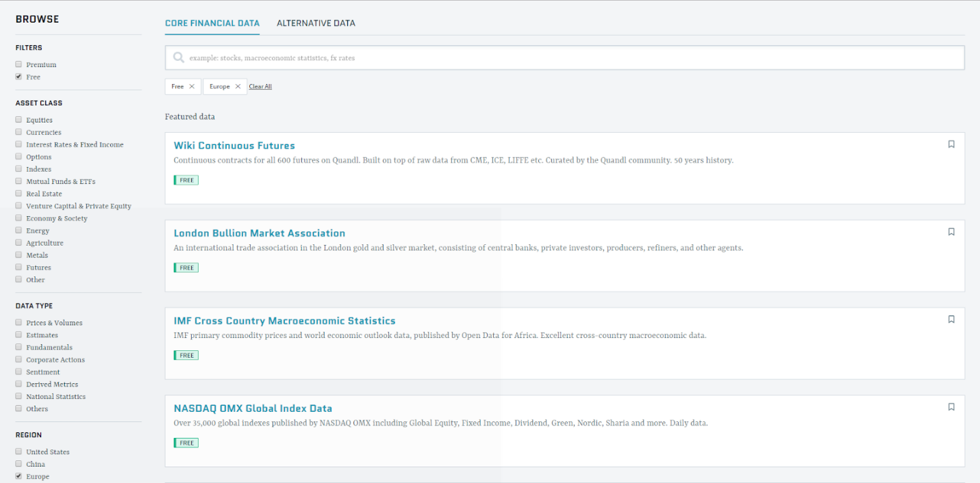Click the Featured data heading
980x483 pixels.
[190, 117]
